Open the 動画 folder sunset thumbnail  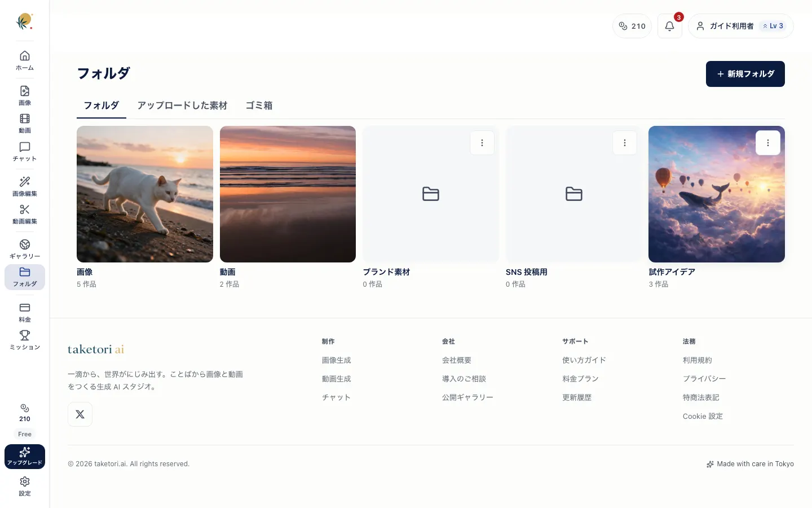point(288,194)
